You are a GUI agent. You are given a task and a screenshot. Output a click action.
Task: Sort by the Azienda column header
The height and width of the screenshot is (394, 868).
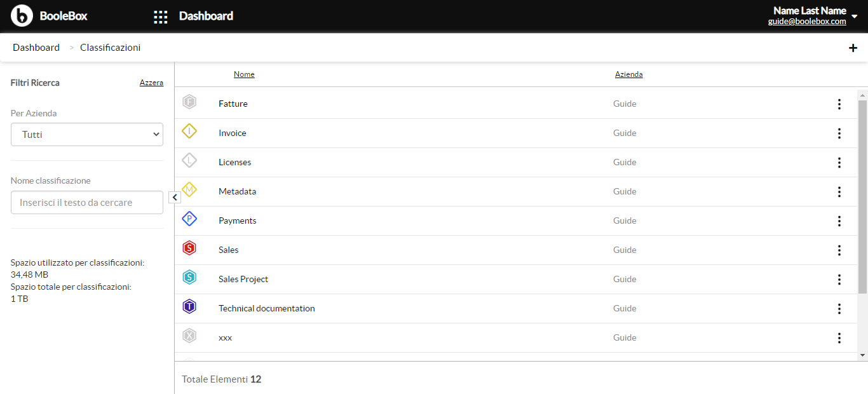coord(628,74)
